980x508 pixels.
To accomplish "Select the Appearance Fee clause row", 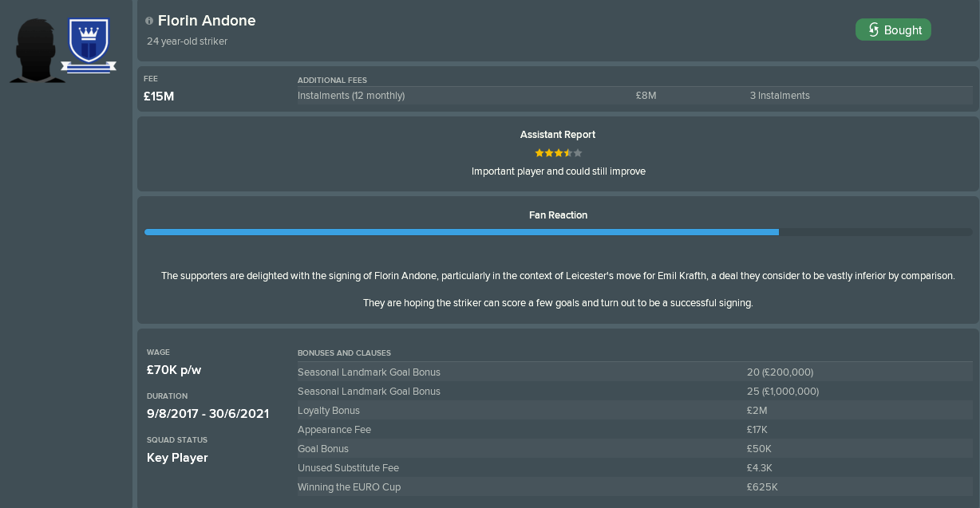I will pos(635,430).
